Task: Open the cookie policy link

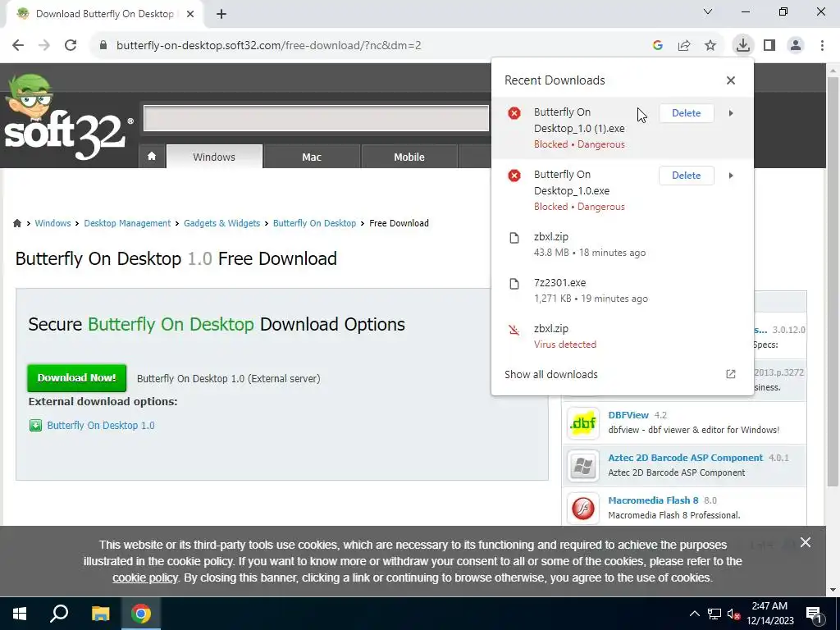Action: (144, 578)
